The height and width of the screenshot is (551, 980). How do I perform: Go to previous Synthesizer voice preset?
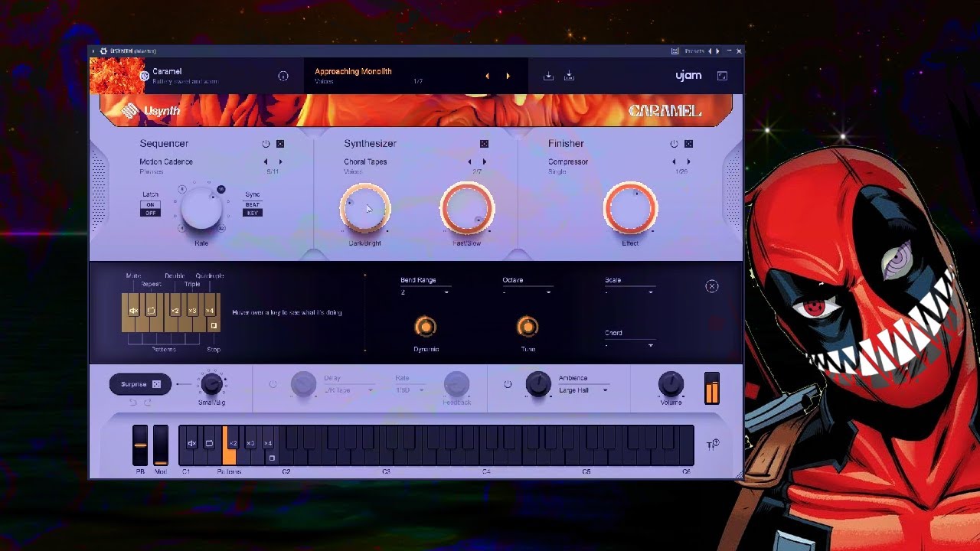[469, 161]
